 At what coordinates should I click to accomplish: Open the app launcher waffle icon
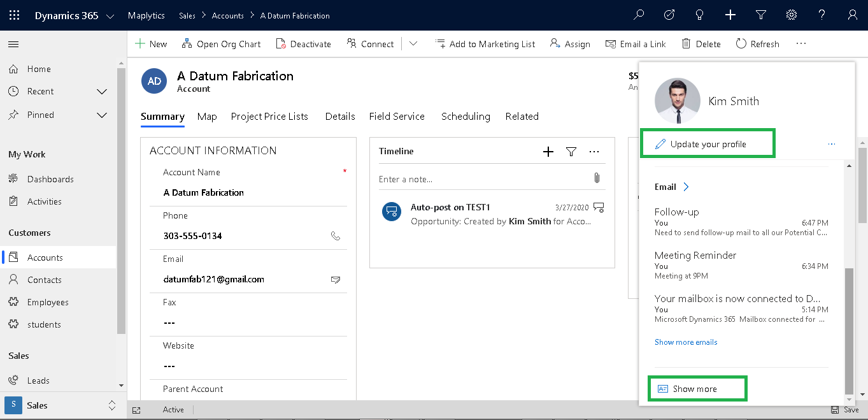[x=14, y=15]
